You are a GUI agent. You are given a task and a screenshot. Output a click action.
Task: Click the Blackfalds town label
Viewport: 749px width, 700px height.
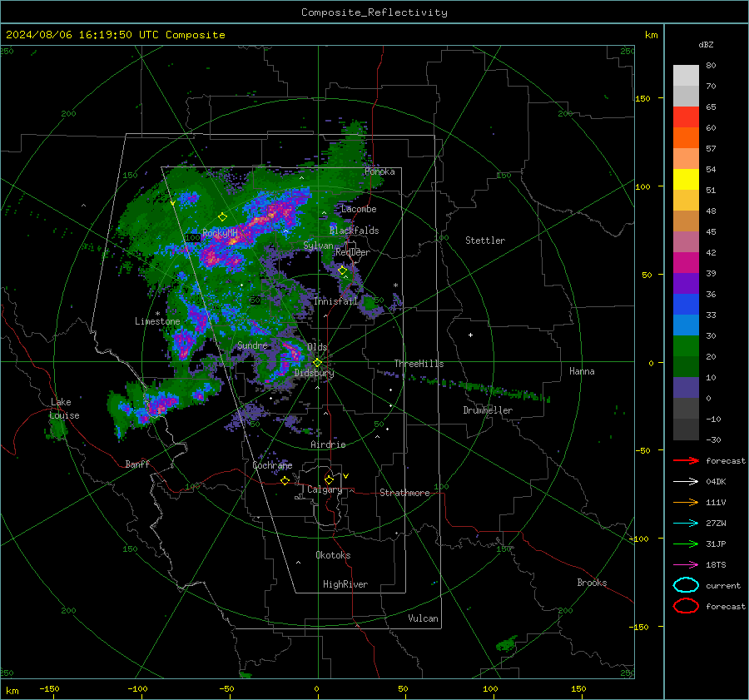coord(354,231)
